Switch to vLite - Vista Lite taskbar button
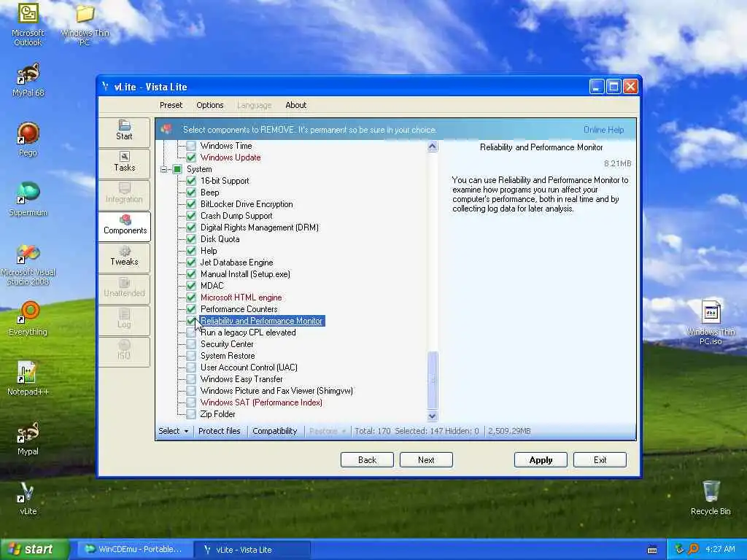The height and width of the screenshot is (560, 747). (x=253, y=550)
